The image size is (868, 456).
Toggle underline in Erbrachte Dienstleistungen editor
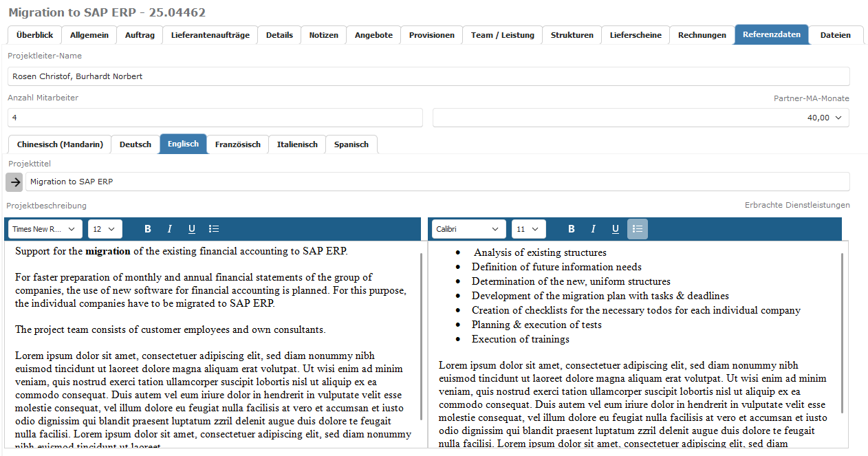point(616,229)
